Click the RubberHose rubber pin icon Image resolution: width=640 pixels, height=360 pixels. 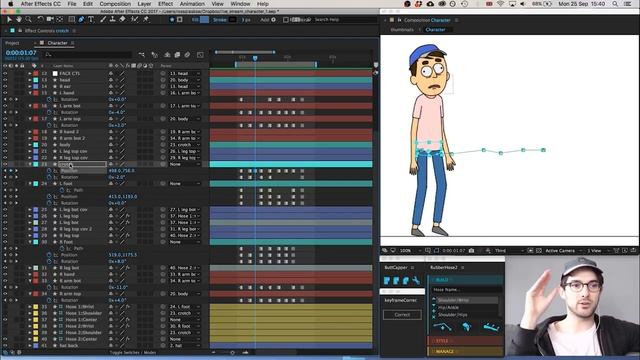pos(491,327)
